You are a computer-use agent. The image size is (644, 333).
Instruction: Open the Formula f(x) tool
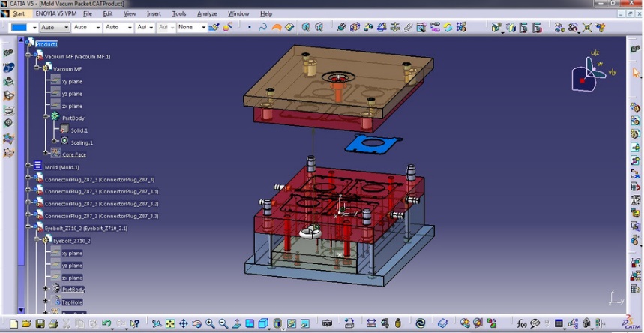(x=520, y=324)
